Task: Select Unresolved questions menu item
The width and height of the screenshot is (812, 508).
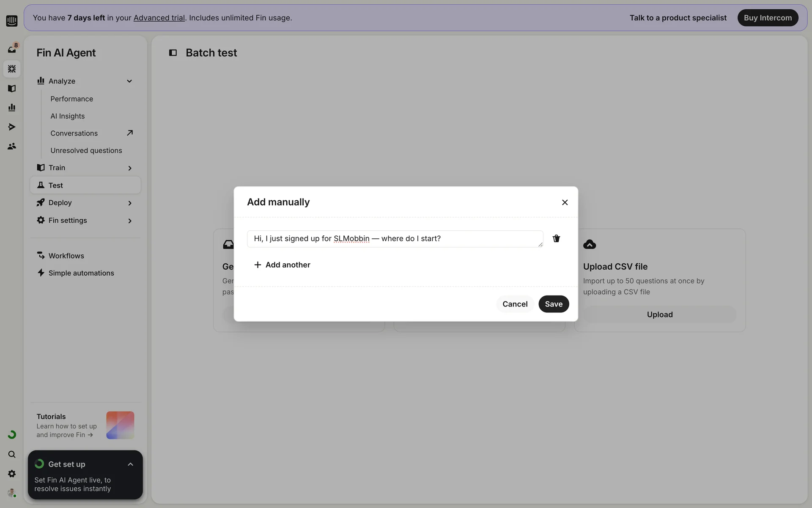Action: pyautogui.click(x=86, y=150)
